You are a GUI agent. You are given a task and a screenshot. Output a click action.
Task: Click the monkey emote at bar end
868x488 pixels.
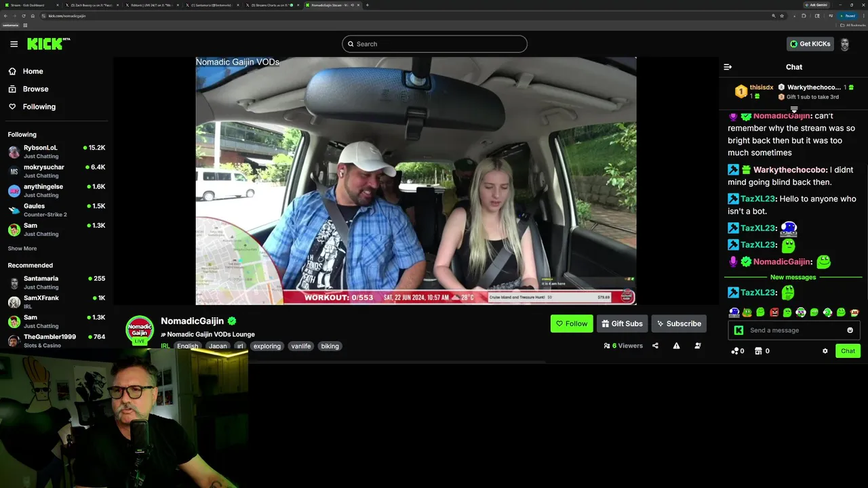[854, 312]
